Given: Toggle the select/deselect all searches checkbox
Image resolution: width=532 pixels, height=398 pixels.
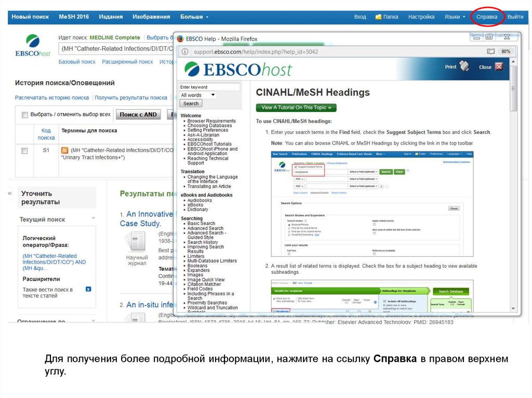Looking at the screenshot, I should [x=24, y=115].
